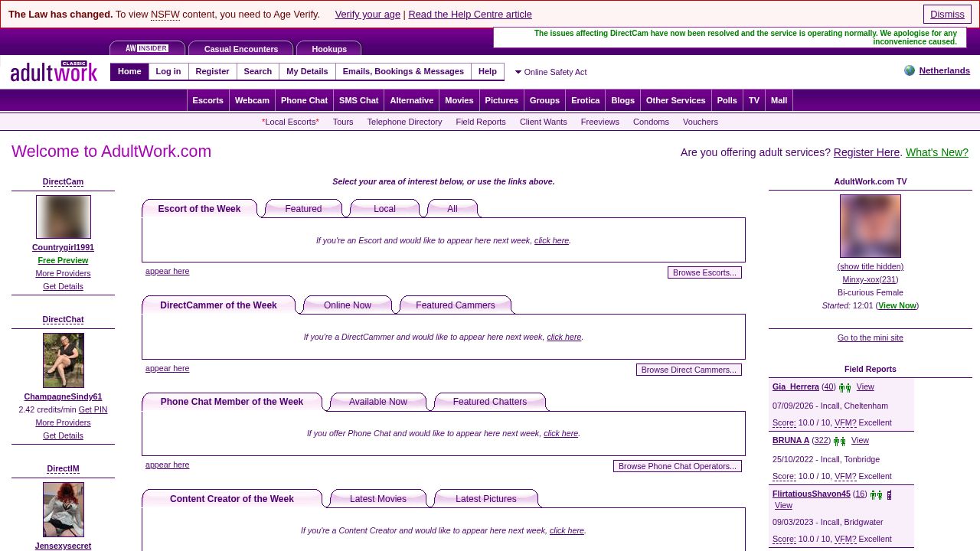This screenshot has height=551, width=980.
Task: Click Browse Phone Chat Operators button
Action: (x=678, y=466)
